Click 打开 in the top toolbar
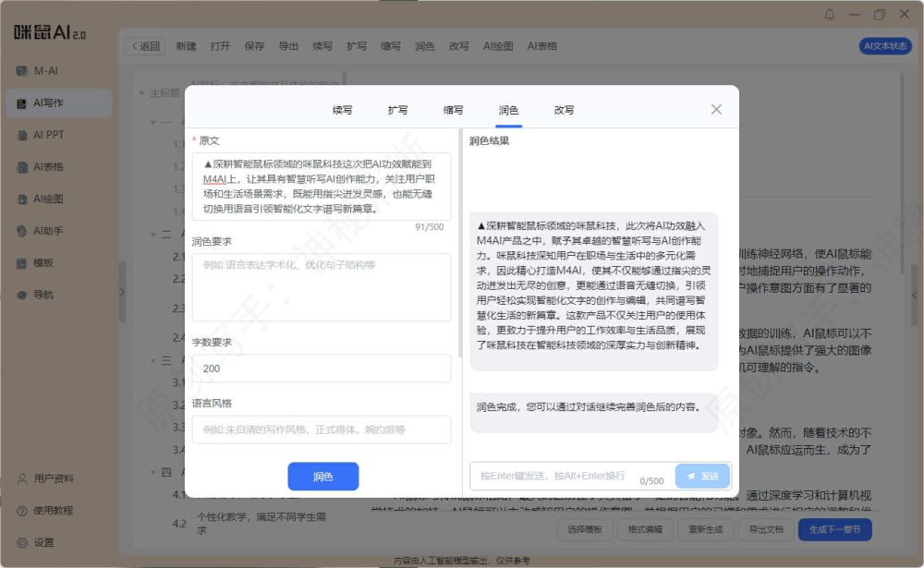Viewport: 924px width, 568px height. pyautogui.click(x=221, y=46)
